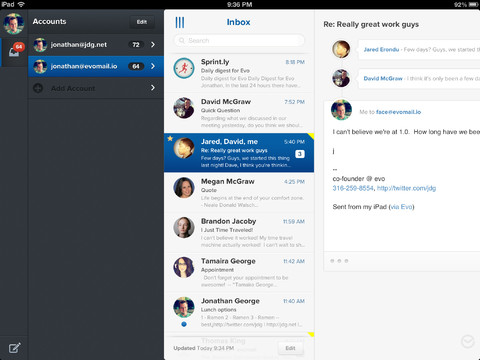Image resolution: width=480 pixels, height=360 pixels.
Task: Open the Add Account chevron
Action: point(153,88)
